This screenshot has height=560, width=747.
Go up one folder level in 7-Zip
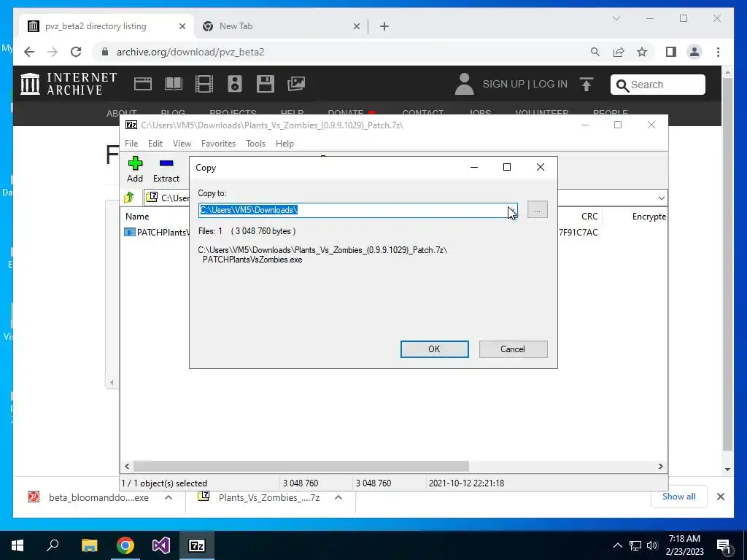pos(129,198)
